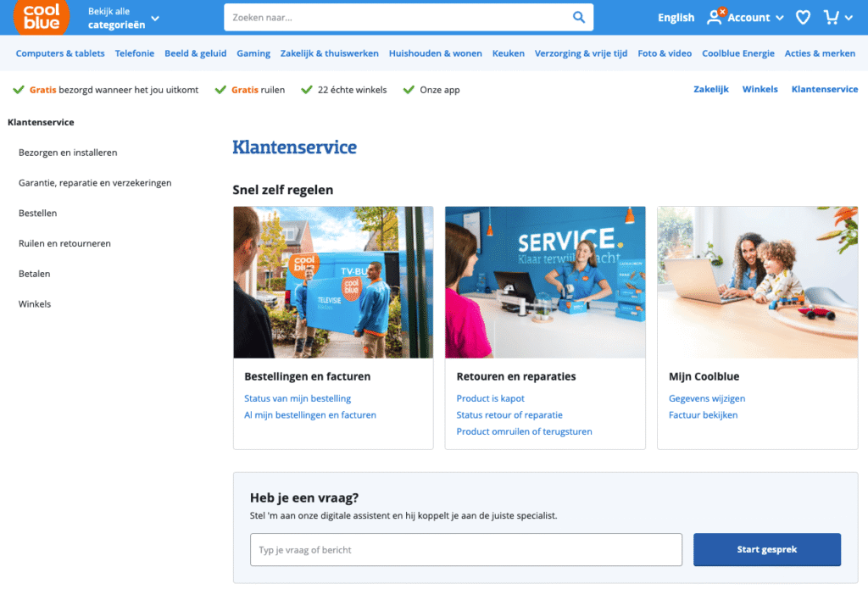Click the mother and child laptop photo
This screenshot has height=589, width=868.
[x=757, y=282]
